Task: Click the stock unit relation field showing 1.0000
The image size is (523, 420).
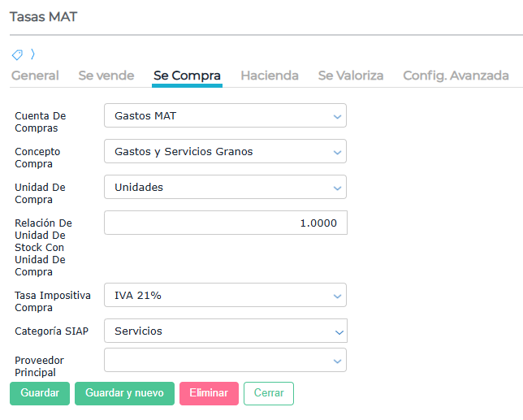Action: pos(225,223)
